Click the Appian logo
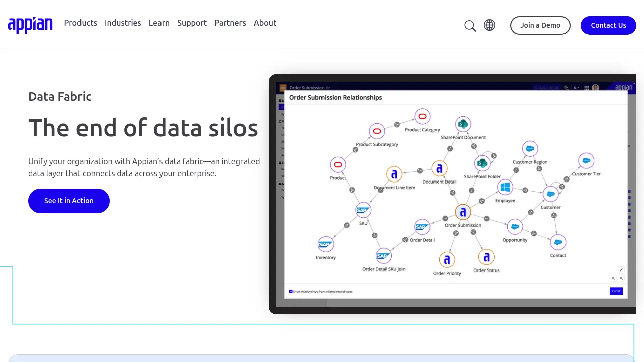 [30, 25]
